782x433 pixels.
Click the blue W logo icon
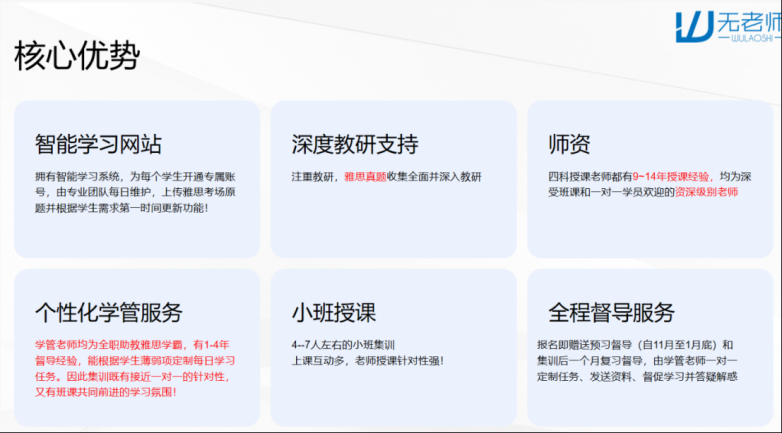pos(695,24)
